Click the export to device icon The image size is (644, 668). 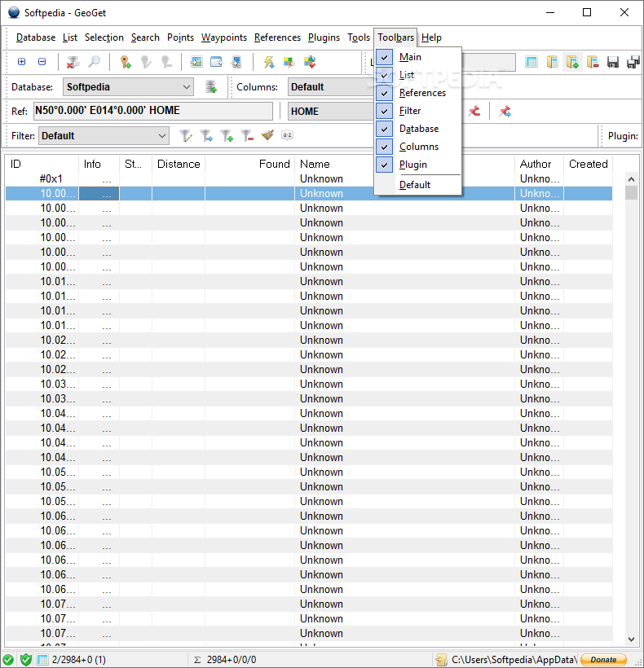click(236, 62)
